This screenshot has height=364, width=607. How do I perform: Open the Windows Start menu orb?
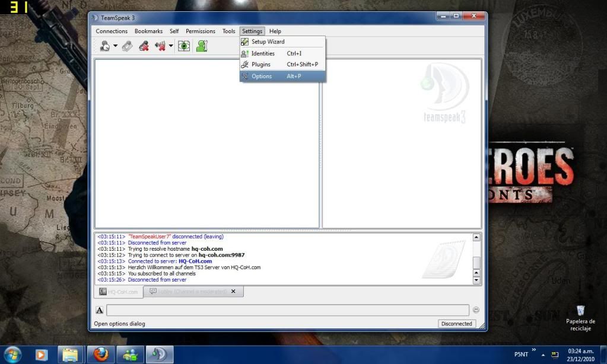[13, 355]
